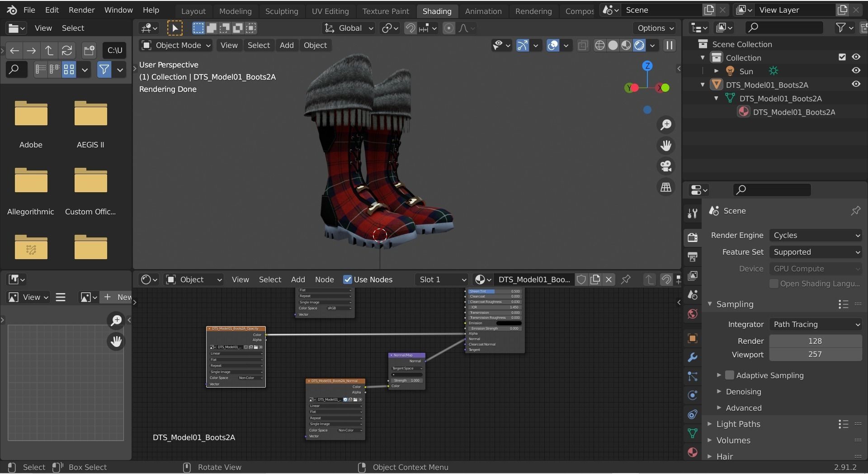Toggle Open Shading Language checkbox
The image size is (868, 474).
pos(774,284)
